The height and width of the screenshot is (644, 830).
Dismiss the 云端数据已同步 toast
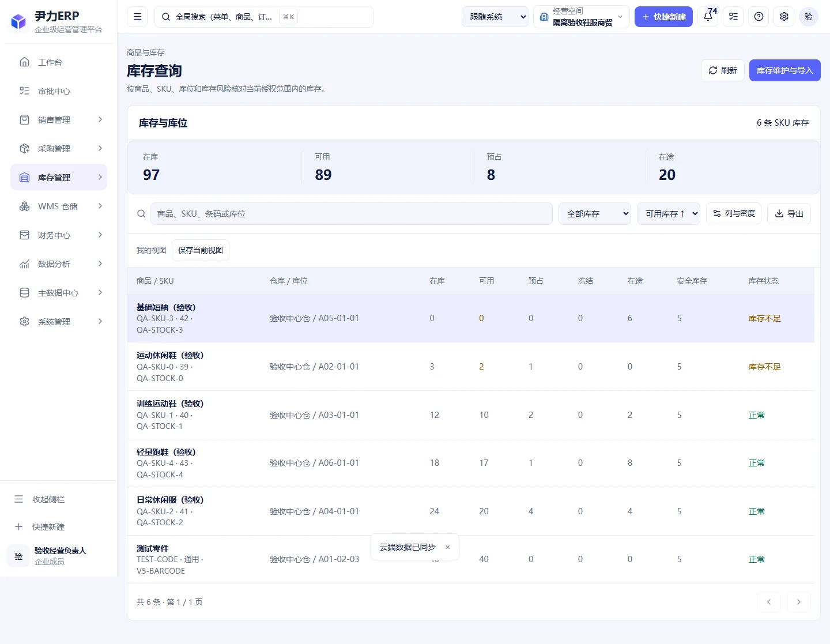coord(447,547)
